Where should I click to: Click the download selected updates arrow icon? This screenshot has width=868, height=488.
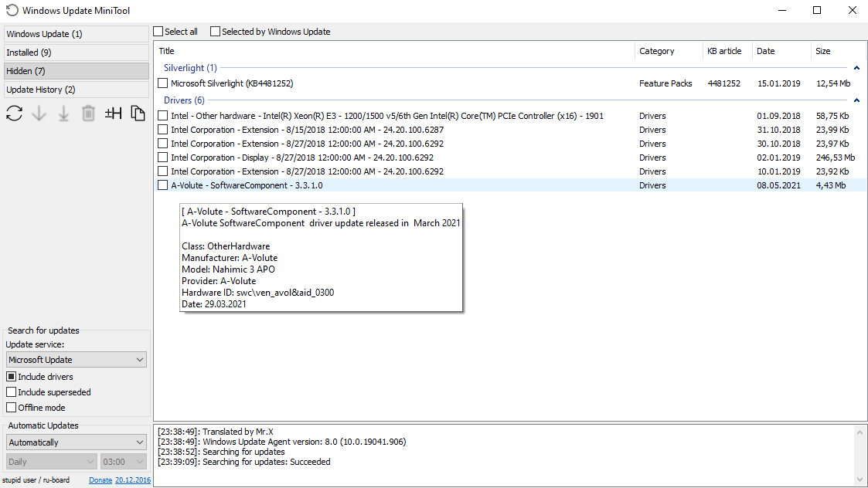click(x=39, y=114)
